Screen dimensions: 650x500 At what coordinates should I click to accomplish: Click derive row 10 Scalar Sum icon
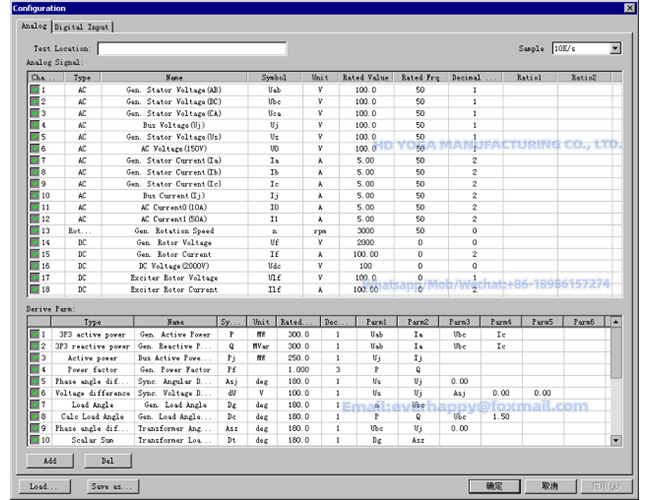34,440
